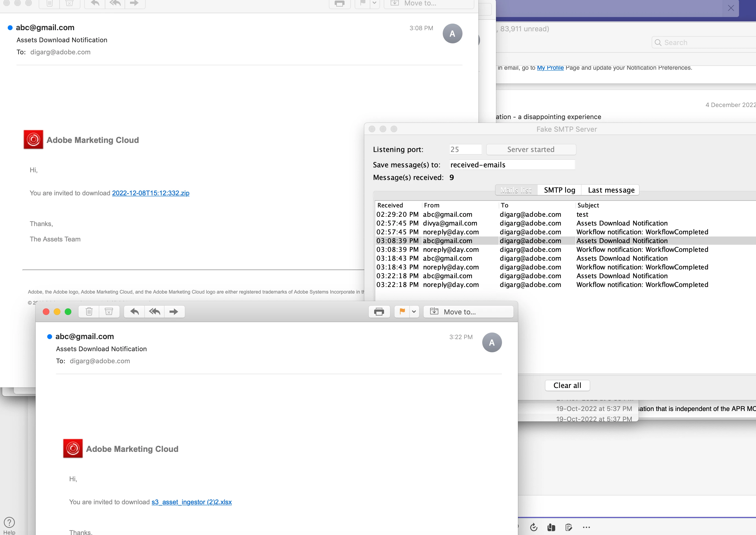Open the Help icon at bottom left
Screen dimensions: 756x535
pos(9,522)
